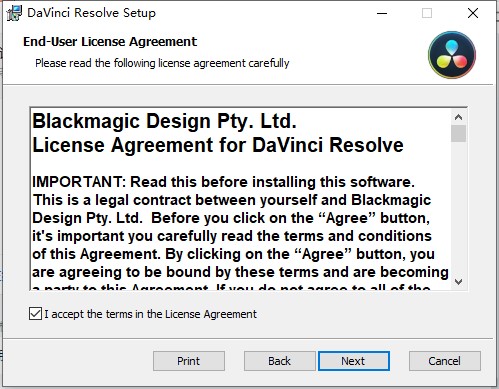
Task: Click the license text scroll up arrow
Action: [459, 117]
